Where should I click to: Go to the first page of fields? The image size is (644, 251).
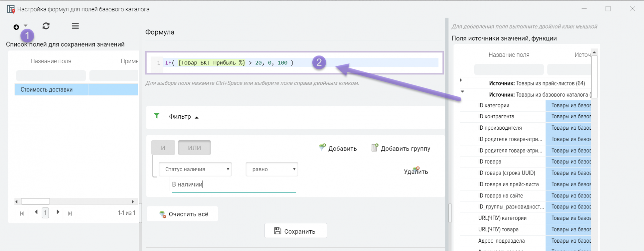click(22, 213)
